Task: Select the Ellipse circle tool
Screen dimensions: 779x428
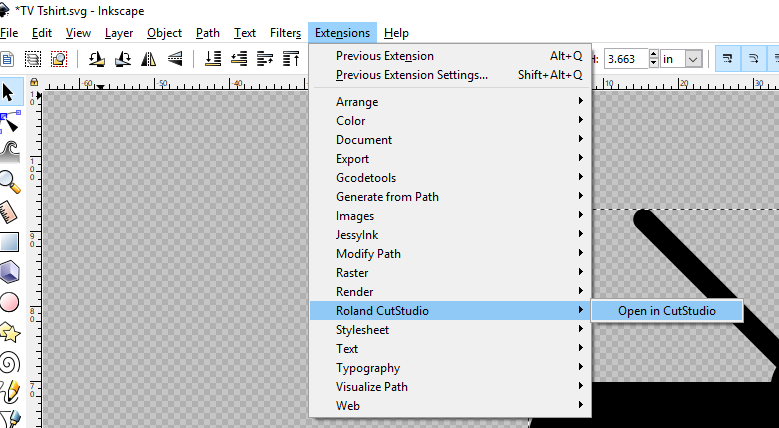Action: point(9,302)
